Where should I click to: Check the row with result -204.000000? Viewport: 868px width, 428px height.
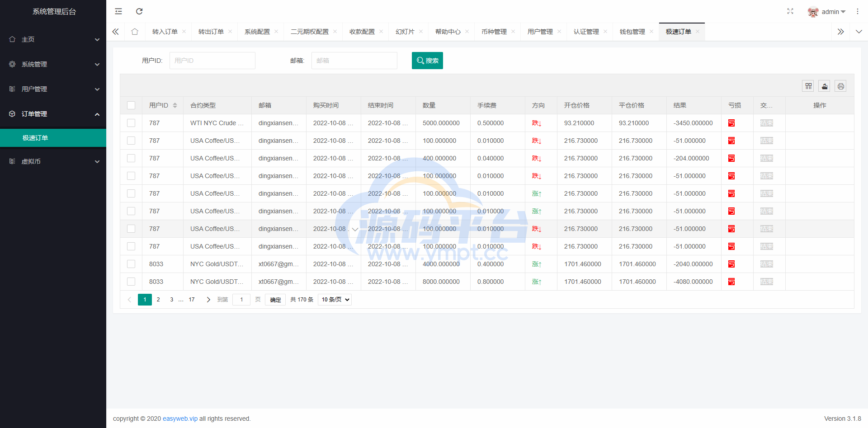[x=131, y=158]
